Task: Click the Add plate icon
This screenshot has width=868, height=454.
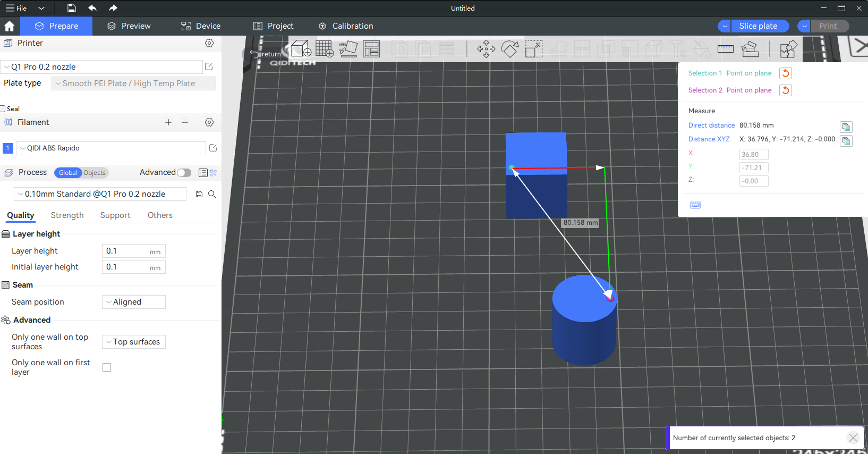Action: click(x=325, y=49)
